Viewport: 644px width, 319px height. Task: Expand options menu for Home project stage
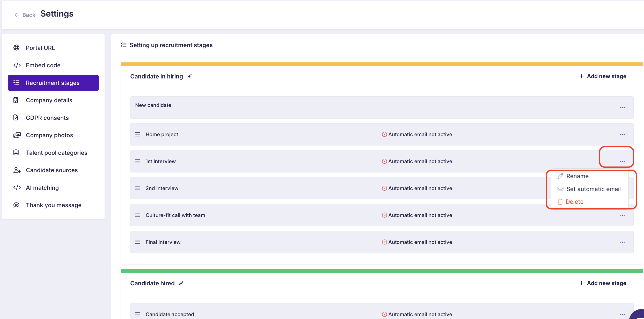pyautogui.click(x=623, y=134)
